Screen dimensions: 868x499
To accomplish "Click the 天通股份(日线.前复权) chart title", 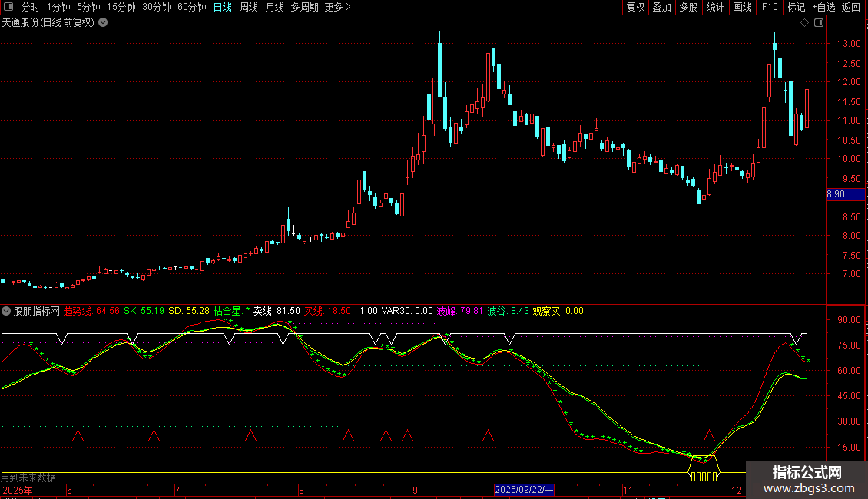I will 48,23.
